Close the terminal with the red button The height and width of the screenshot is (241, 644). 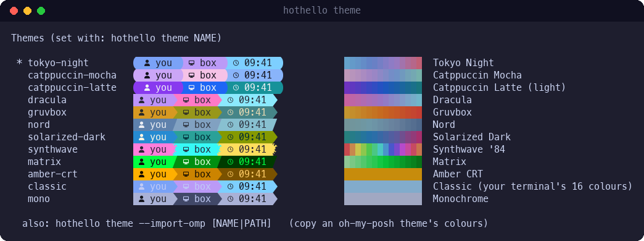point(14,11)
